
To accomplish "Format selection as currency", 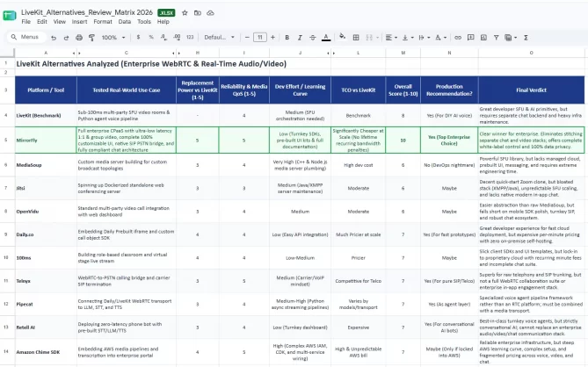I will (x=138, y=37).
